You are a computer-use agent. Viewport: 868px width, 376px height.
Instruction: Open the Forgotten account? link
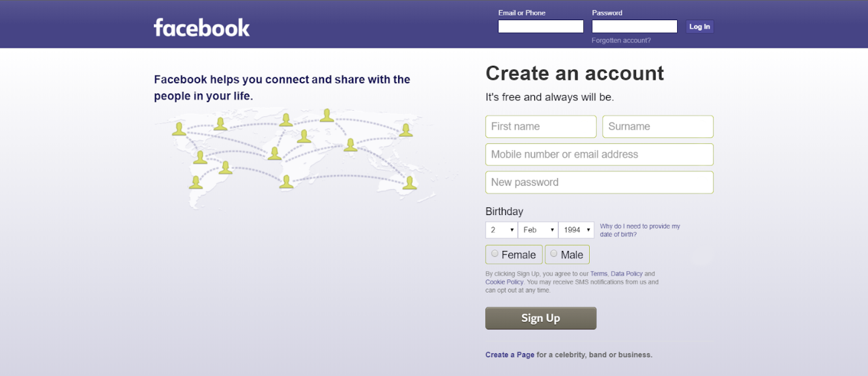[621, 40]
